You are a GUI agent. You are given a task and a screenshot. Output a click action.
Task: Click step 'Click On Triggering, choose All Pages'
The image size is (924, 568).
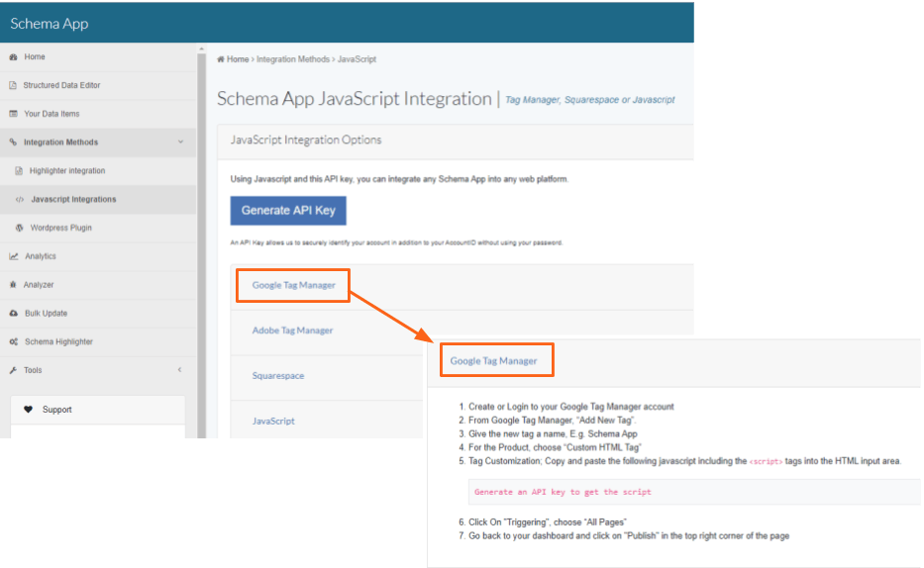tap(548, 522)
